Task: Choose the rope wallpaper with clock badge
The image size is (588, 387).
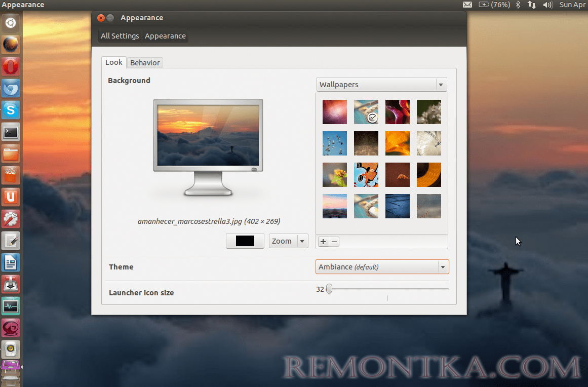Action: [x=366, y=112]
